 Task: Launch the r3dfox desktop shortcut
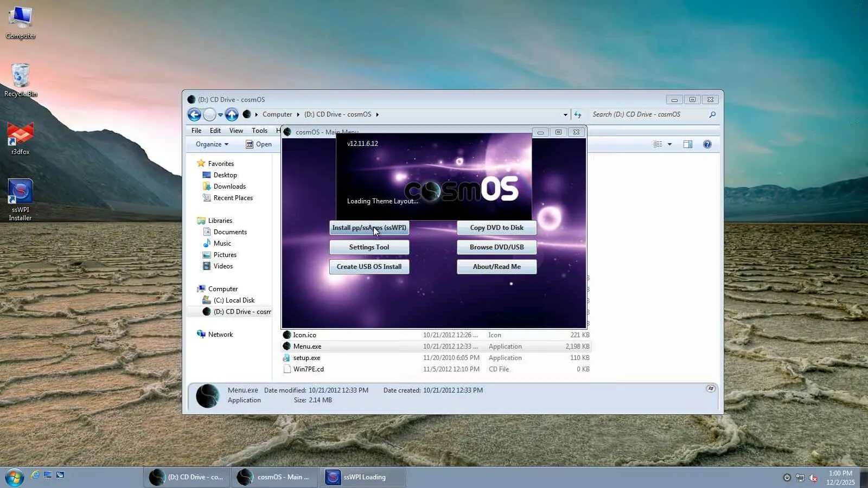click(21, 139)
